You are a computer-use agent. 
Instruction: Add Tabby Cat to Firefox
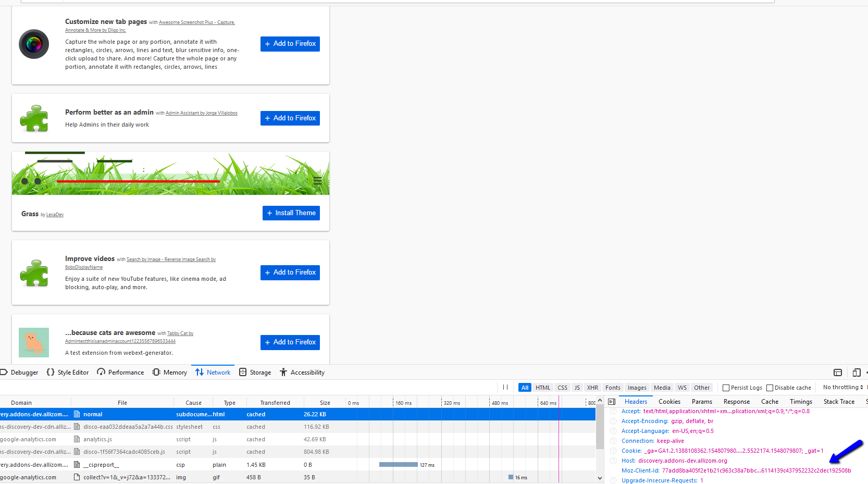click(x=290, y=342)
